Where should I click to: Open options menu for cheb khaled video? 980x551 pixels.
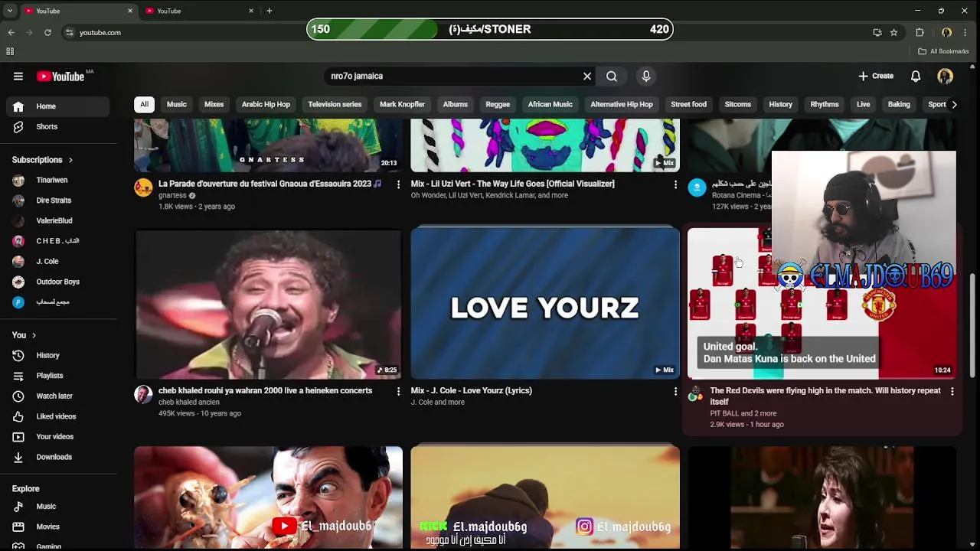tap(398, 391)
